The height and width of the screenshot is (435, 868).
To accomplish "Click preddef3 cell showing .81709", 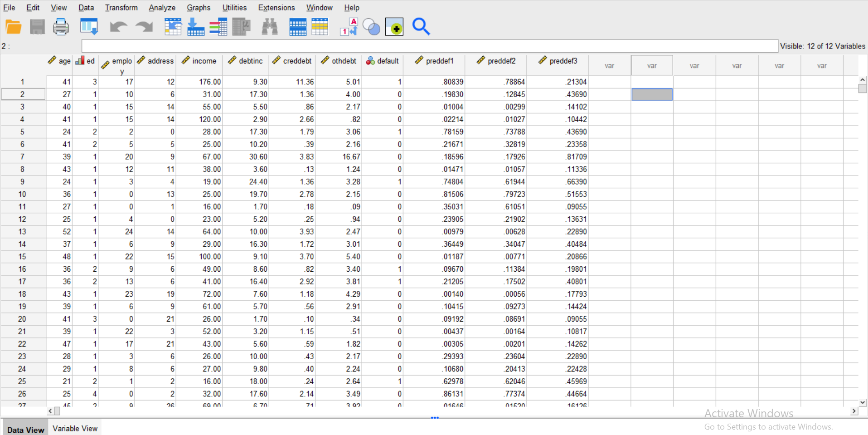I will pyautogui.click(x=558, y=157).
